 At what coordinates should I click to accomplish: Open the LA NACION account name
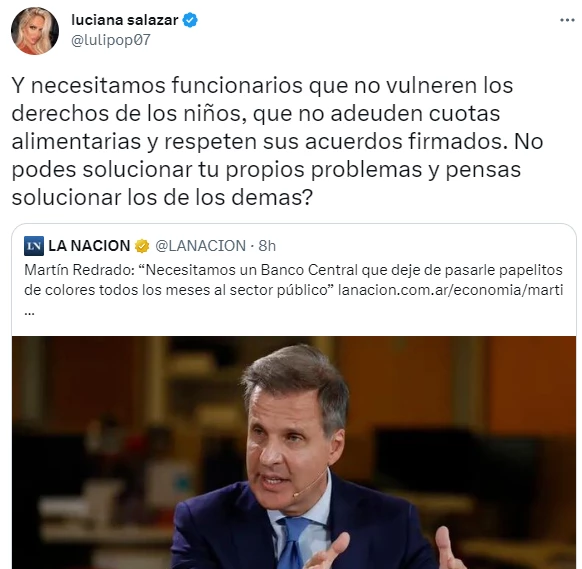click(89, 246)
